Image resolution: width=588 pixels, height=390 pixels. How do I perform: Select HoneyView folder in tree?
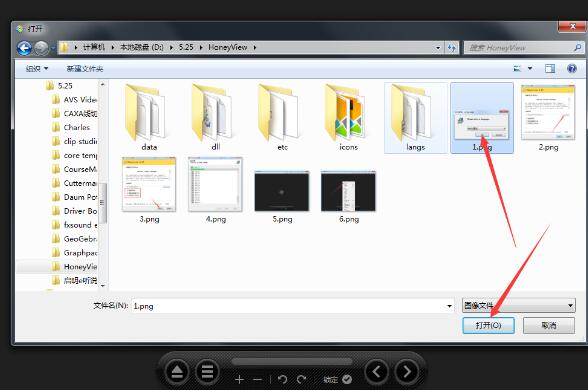[74, 267]
